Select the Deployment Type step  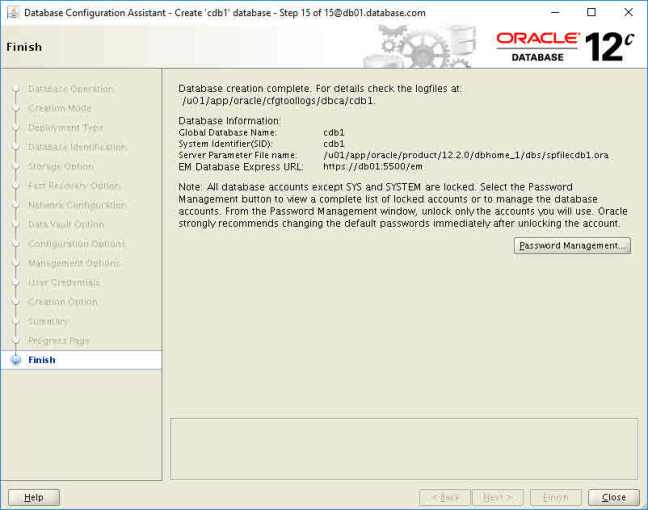(x=65, y=128)
